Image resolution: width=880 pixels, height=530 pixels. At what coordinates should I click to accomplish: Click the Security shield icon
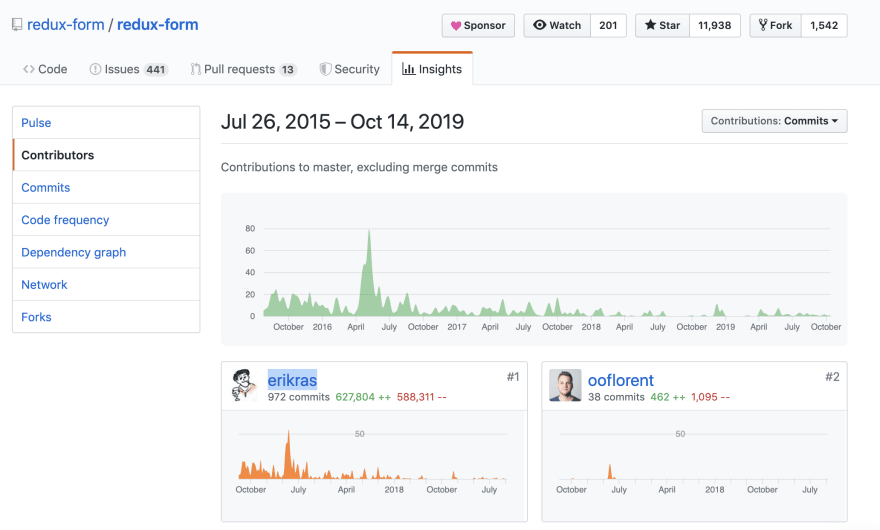click(325, 69)
